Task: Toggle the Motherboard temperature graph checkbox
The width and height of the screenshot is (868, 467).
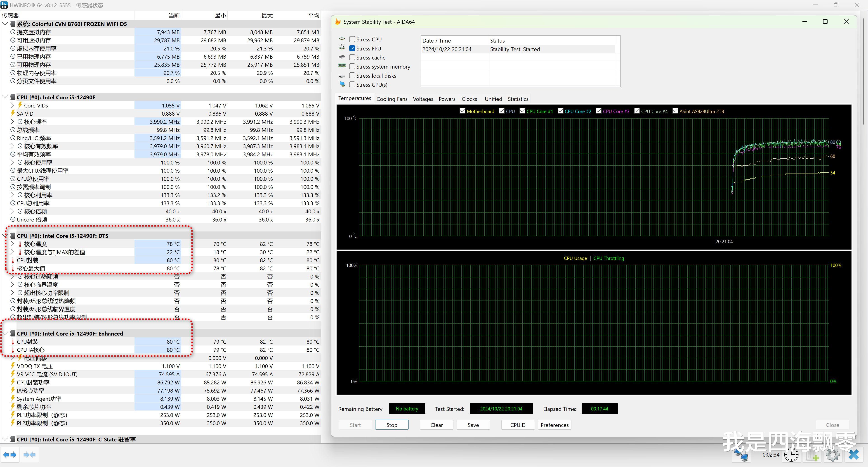Action: (462, 111)
